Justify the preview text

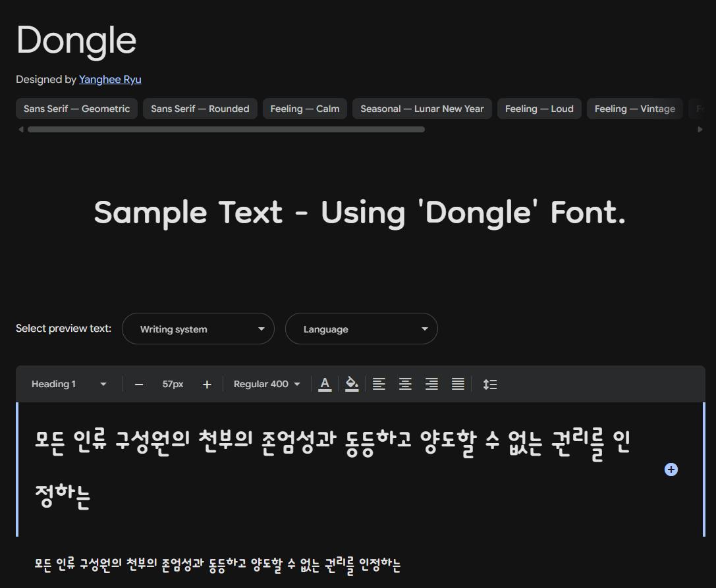click(458, 384)
